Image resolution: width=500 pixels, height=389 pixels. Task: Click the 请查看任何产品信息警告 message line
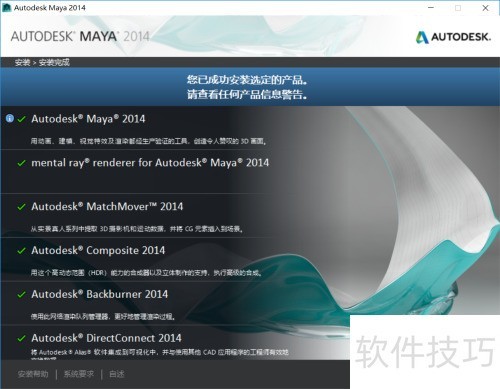tap(247, 95)
